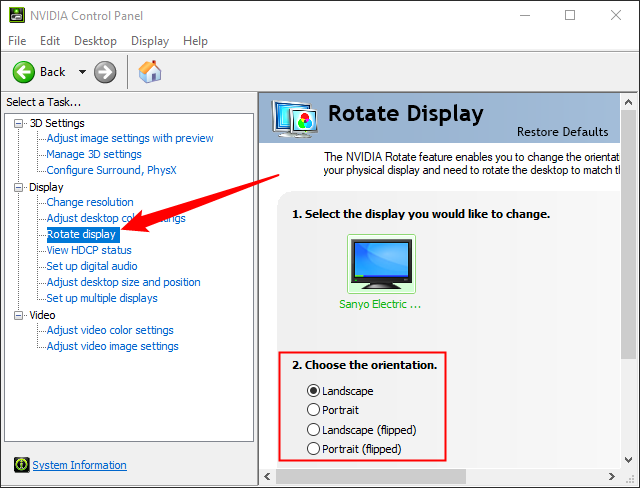Click the System Information icon
Viewport: 640px width, 488px height.
[21, 465]
